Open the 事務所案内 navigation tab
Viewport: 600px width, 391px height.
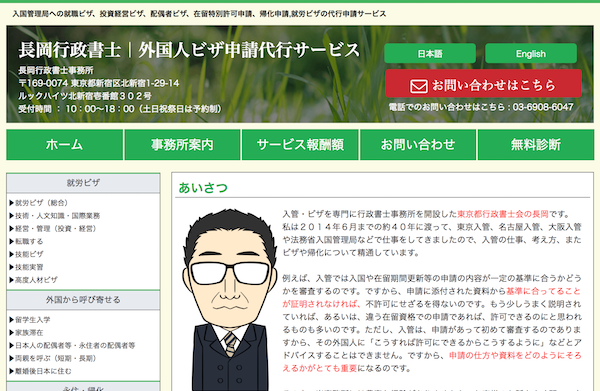pyautogui.click(x=182, y=145)
